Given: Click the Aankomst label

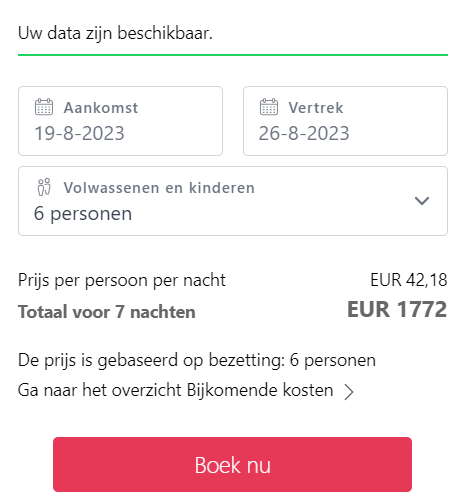Looking at the screenshot, I should [x=101, y=108].
